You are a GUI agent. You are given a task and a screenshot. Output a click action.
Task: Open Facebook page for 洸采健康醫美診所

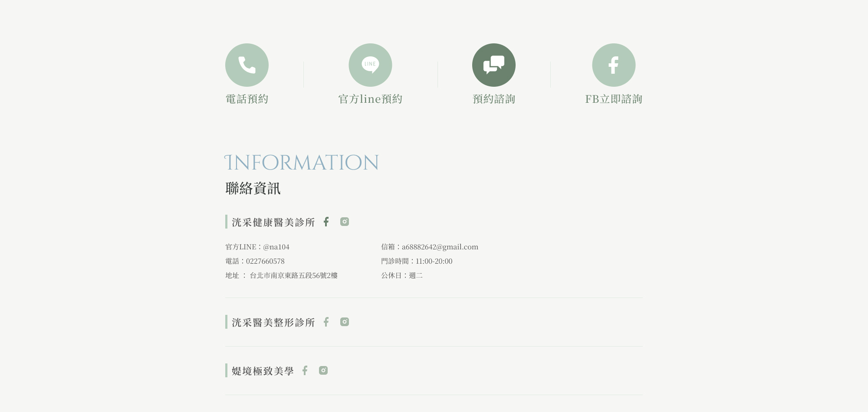point(326,222)
